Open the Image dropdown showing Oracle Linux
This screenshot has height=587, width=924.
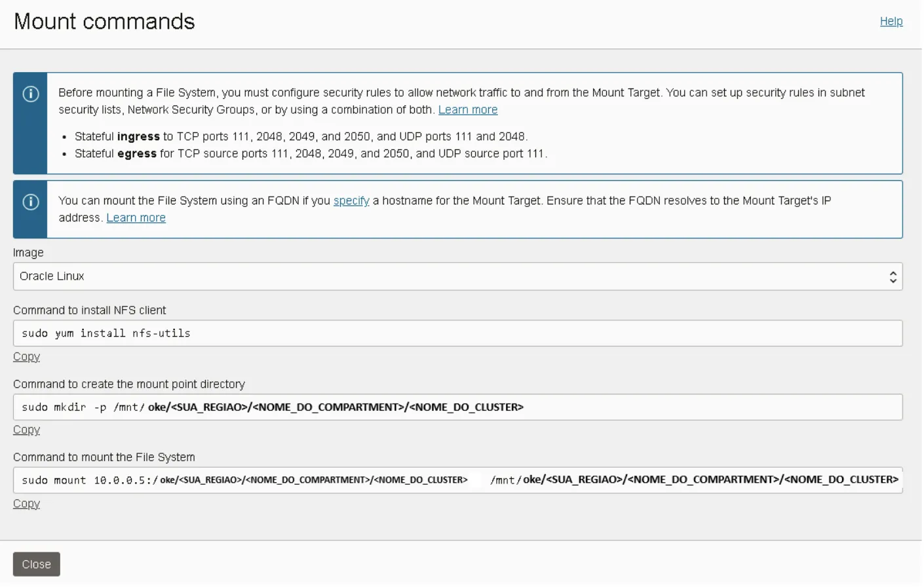457,276
